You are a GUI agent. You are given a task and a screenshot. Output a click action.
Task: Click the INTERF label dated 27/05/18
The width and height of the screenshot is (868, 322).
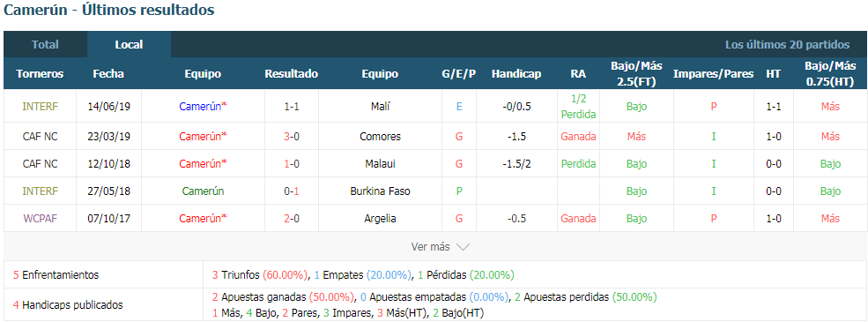(x=40, y=191)
